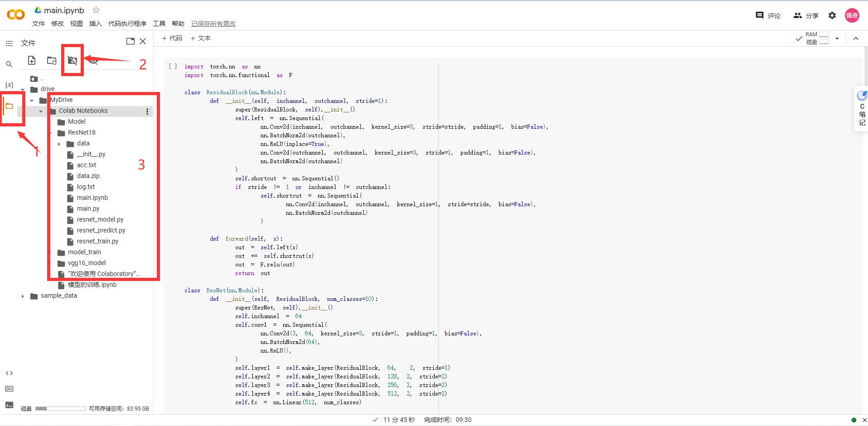868x426 pixels.
Task: Toggle show hidden files eye icon
Action: [x=93, y=60]
